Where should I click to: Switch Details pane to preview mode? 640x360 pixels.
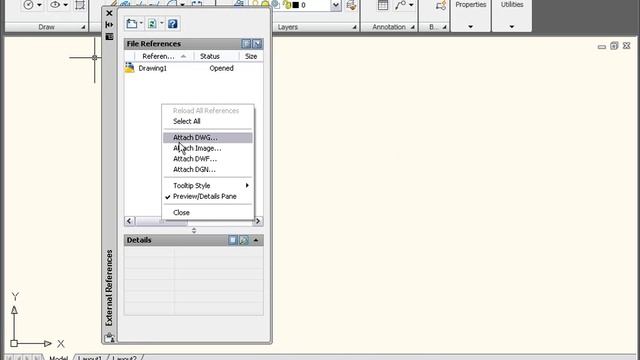click(244, 240)
